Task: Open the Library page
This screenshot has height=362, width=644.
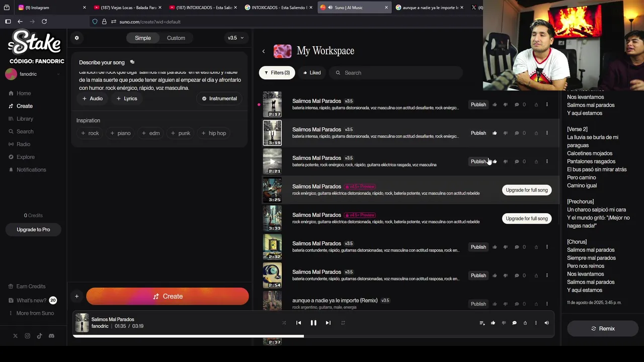Action: point(21,119)
